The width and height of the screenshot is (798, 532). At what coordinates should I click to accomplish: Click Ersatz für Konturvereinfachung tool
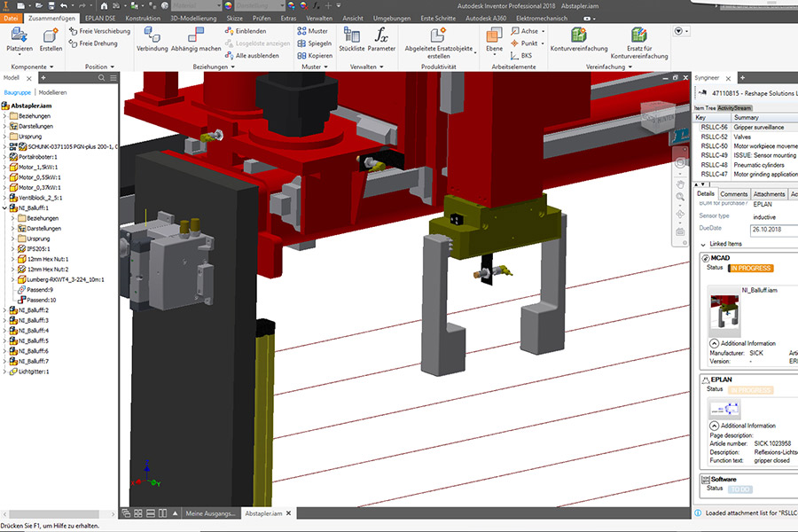click(639, 43)
